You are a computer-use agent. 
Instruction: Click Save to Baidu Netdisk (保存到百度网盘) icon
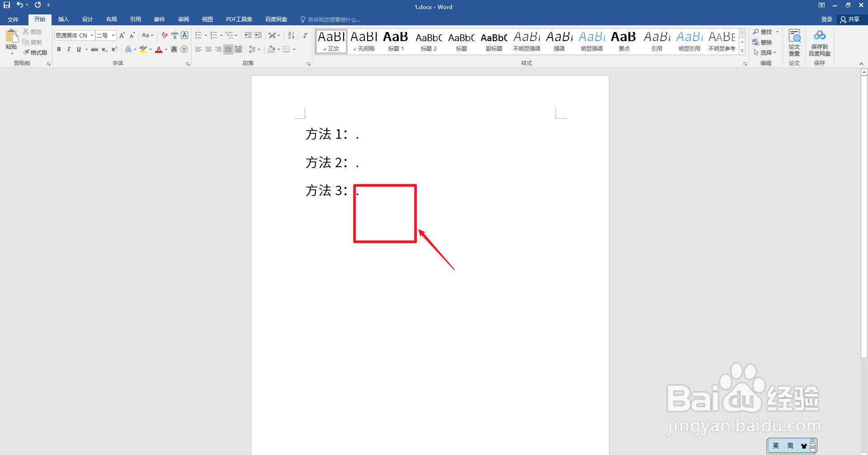tap(820, 42)
